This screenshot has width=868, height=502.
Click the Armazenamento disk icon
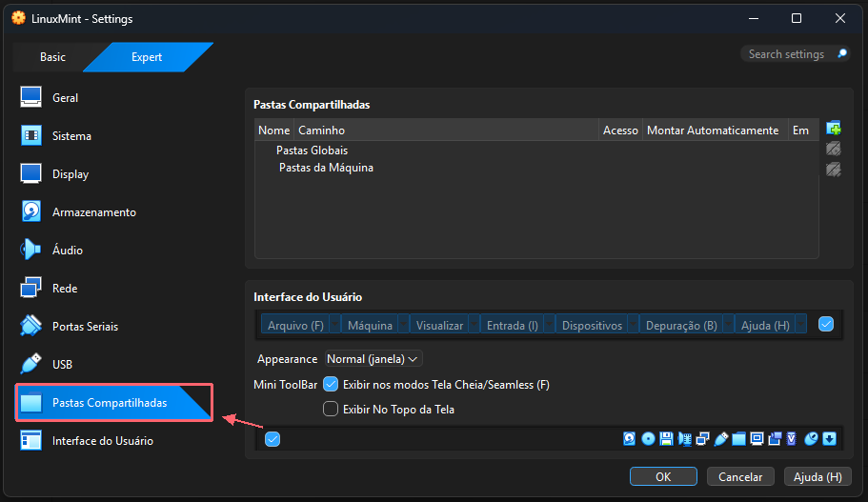(x=31, y=212)
